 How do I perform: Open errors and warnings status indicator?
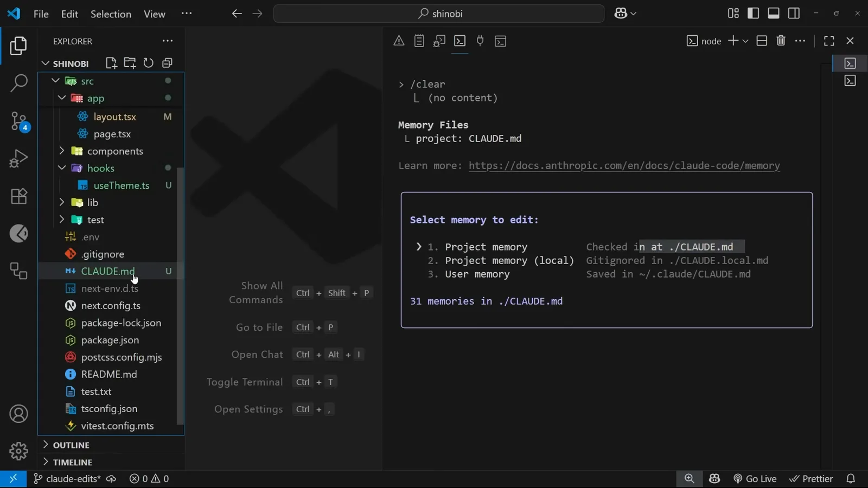149,479
